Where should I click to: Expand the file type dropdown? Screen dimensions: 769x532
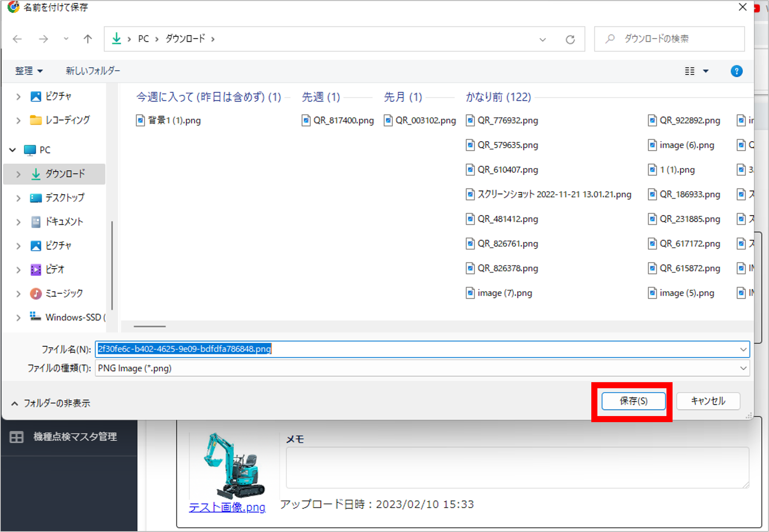pos(743,368)
